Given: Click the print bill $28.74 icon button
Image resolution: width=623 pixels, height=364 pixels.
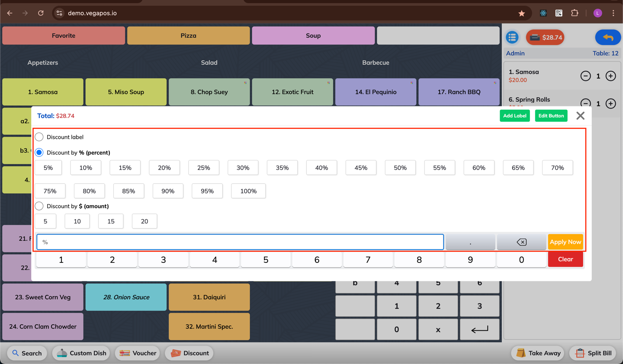Looking at the screenshot, I should 545,37.
